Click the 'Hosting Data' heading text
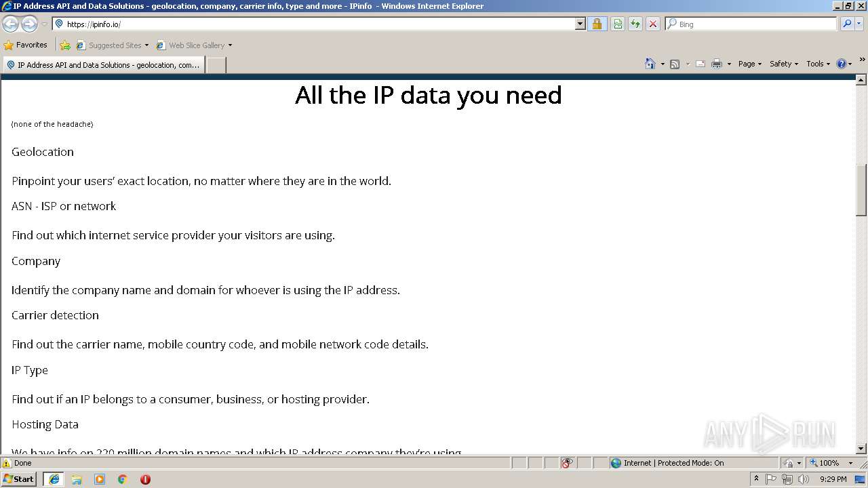Image resolution: width=868 pixels, height=488 pixels. coord(45,424)
